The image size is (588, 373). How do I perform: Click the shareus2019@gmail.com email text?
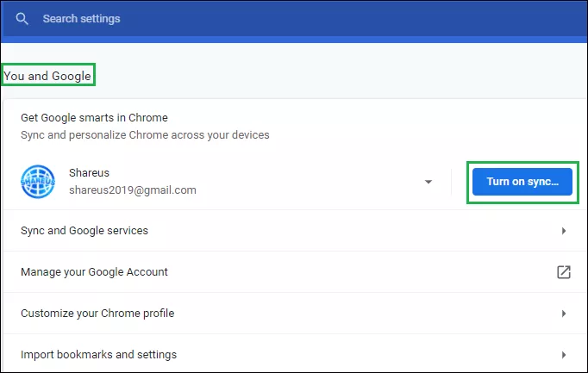[x=133, y=190]
